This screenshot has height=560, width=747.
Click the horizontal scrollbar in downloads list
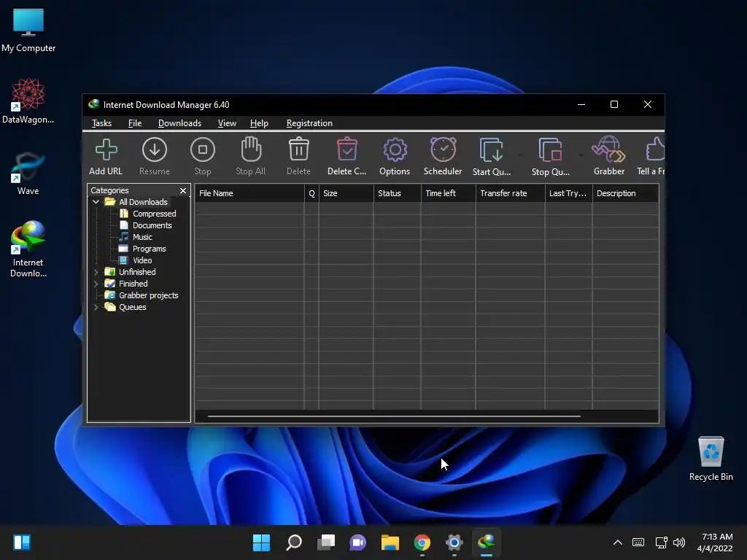[x=394, y=416]
